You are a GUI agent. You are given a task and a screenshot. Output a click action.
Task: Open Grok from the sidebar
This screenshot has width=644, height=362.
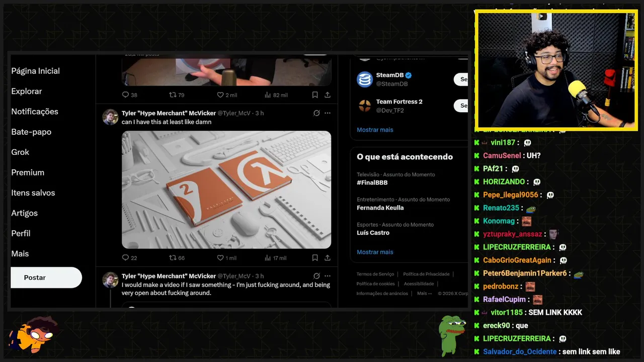pyautogui.click(x=20, y=152)
